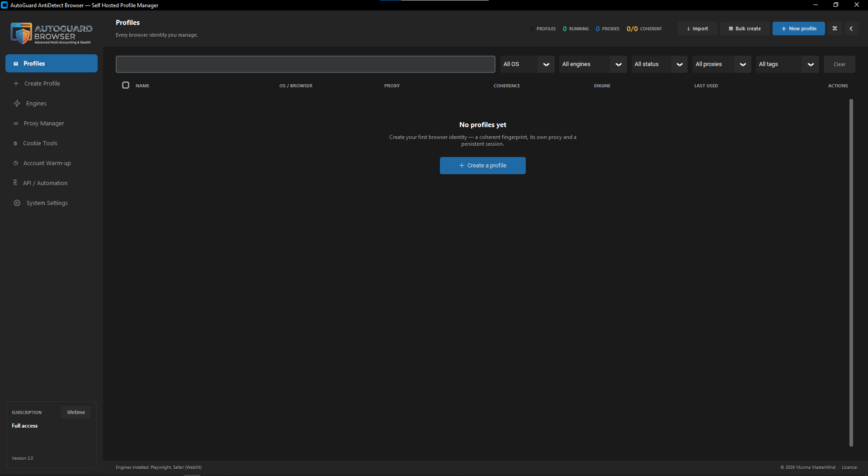Click the Cookie Tools icon
The image size is (868, 476).
[15, 143]
